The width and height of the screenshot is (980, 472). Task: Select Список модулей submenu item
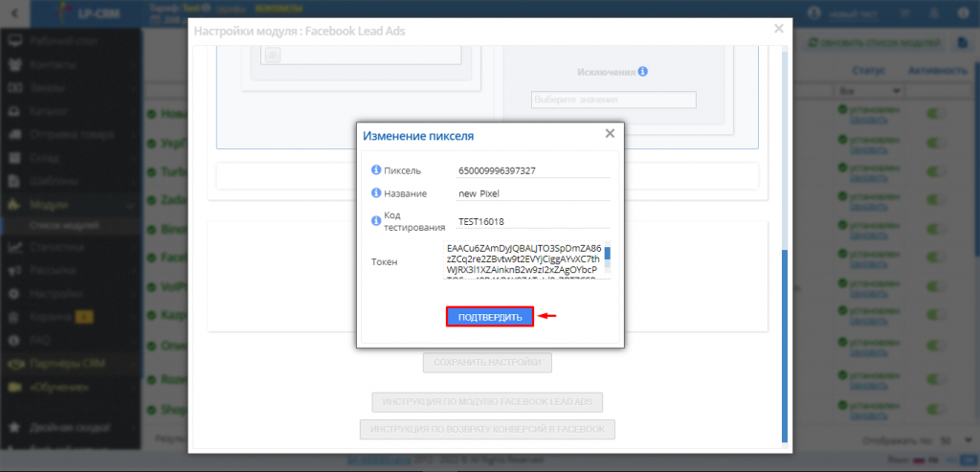click(x=64, y=225)
